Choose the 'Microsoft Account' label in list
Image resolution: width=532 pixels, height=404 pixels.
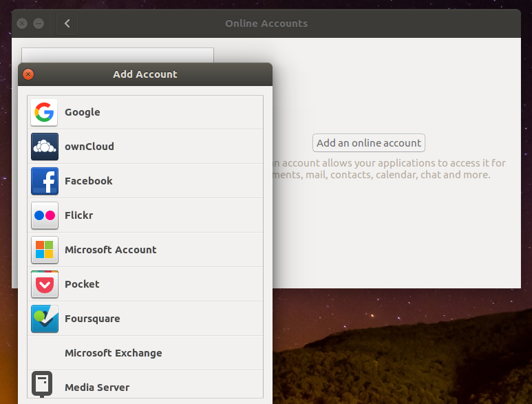tap(110, 250)
